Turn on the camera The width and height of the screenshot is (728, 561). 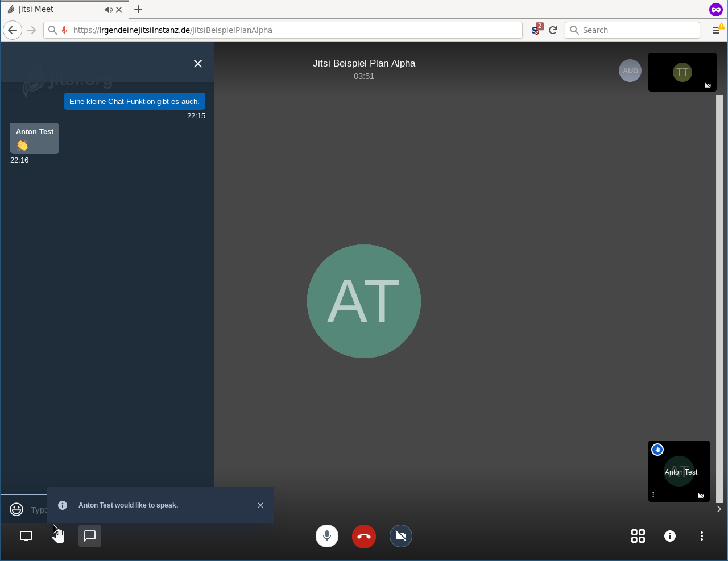401,536
